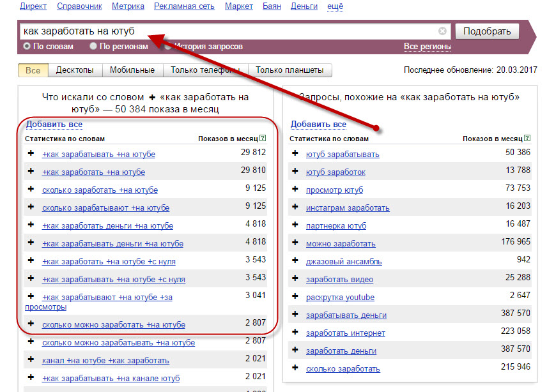Open 'Справочник' in the top navigation

(x=79, y=6)
